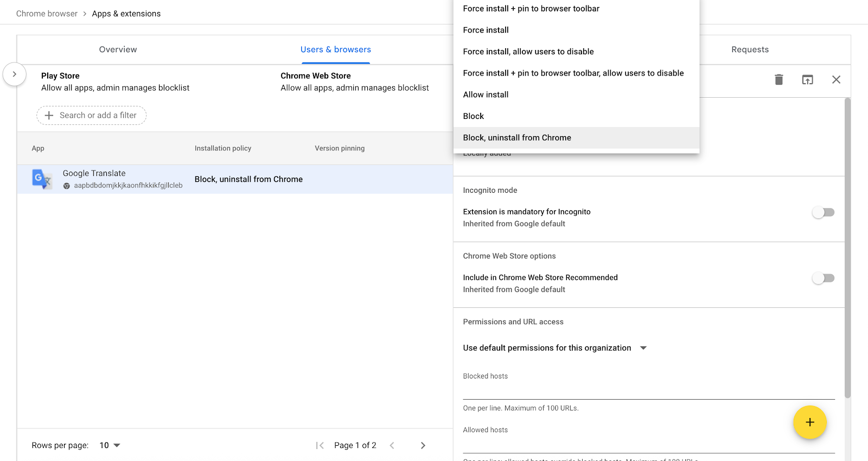The image size is (868, 461).
Task: Click the open-in-new-window icon
Action: [x=807, y=80]
